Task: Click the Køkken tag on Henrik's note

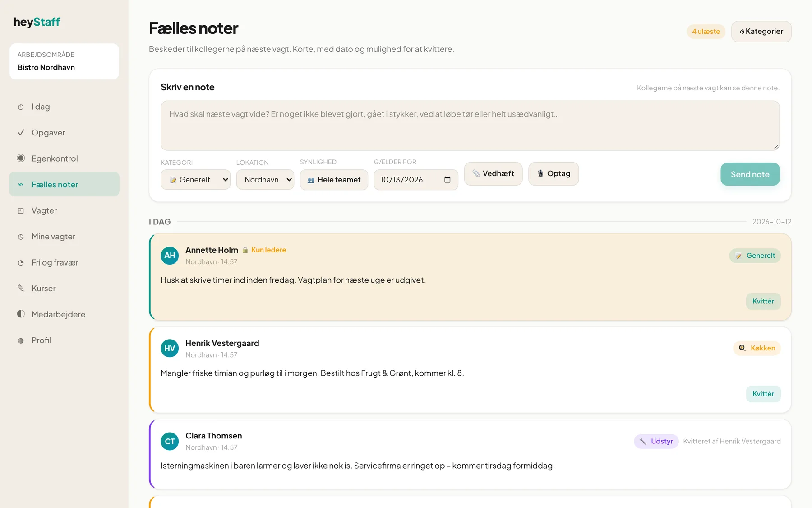Action: click(757, 348)
